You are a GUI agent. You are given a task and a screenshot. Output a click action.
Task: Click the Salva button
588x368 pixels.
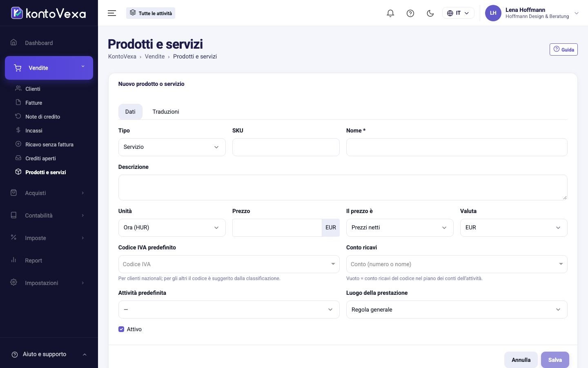(x=555, y=360)
